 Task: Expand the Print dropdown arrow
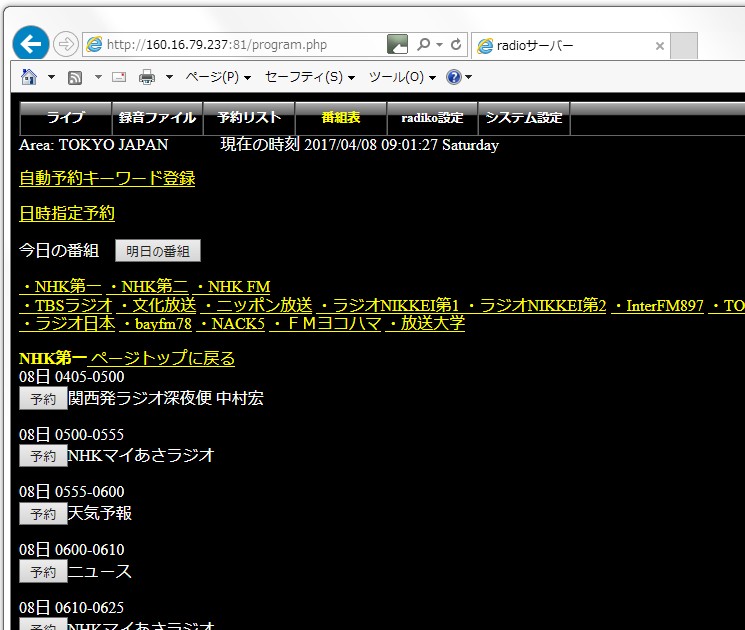click(169, 77)
